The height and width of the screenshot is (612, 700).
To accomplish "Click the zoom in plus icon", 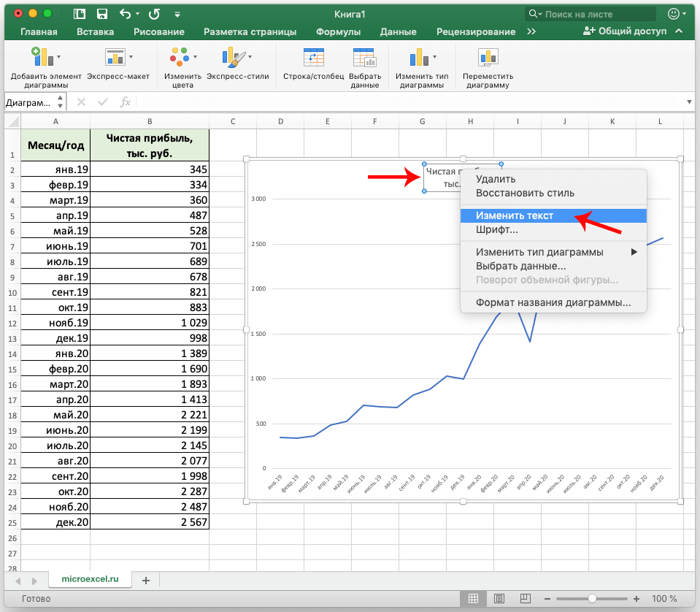I will point(636,599).
